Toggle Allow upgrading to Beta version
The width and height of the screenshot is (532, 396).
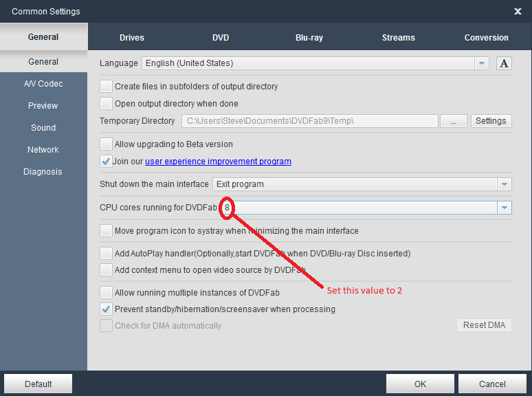[106, 144]
